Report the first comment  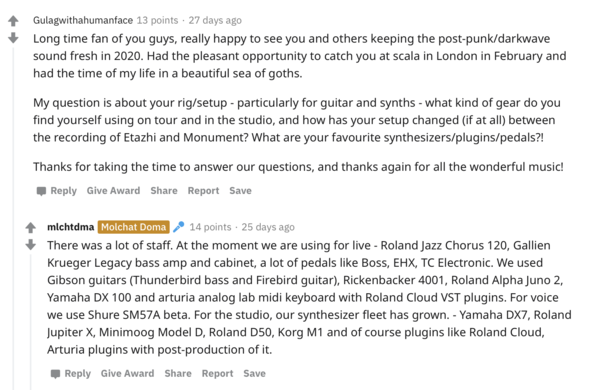[203, 191]
